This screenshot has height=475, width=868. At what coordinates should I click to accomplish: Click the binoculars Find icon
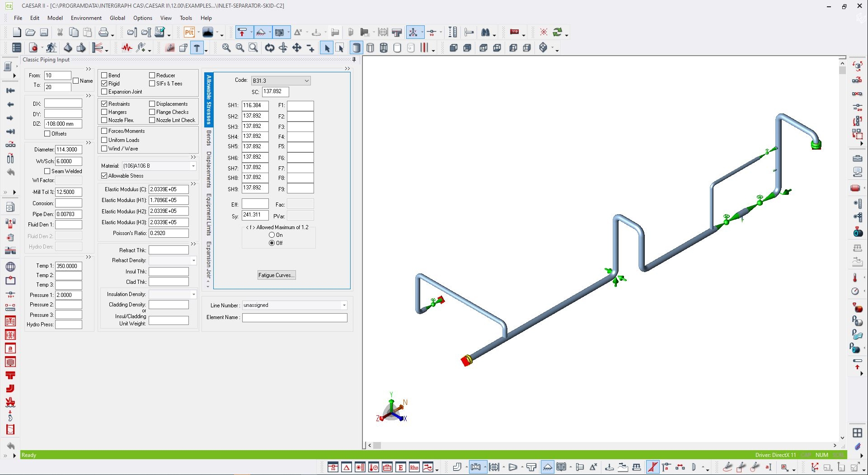point(485,33)
